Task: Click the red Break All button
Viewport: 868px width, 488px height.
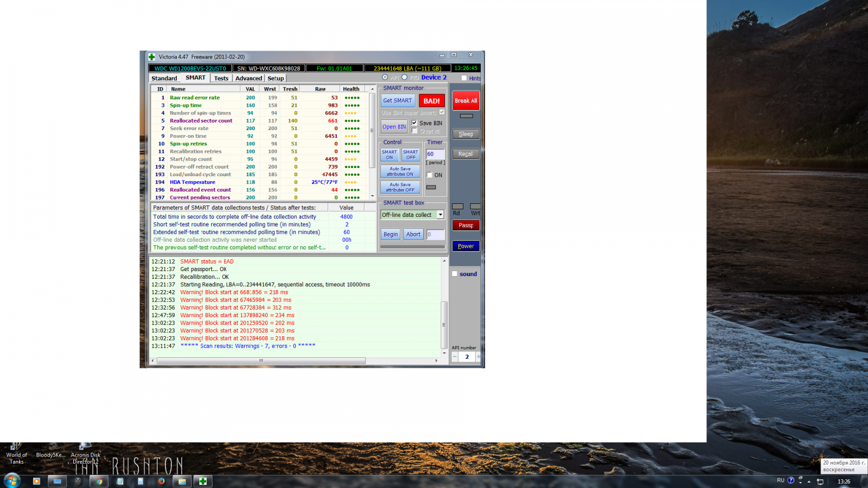Action: [x=465, y=101]
